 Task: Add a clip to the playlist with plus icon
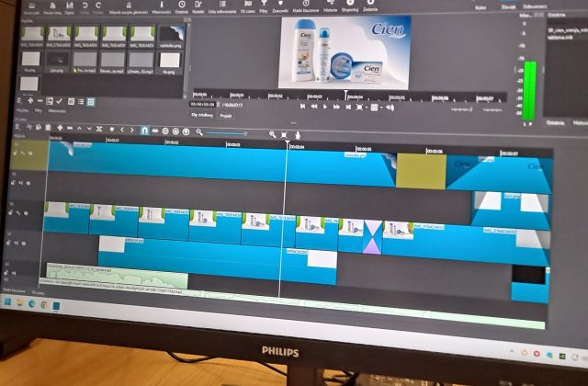tap(30, 101)
